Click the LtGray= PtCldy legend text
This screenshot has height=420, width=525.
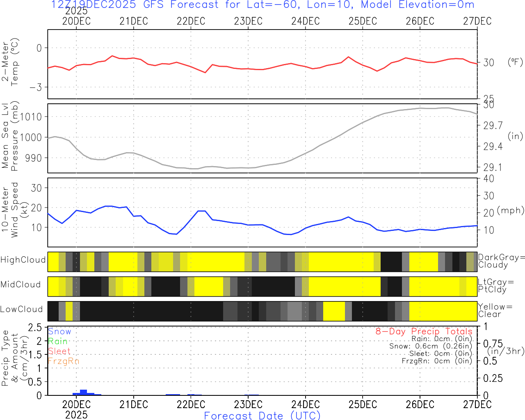coord(495,286)
